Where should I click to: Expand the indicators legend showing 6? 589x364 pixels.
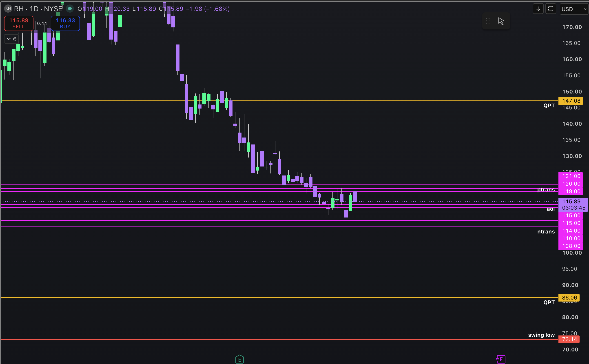pyautogui.click(x=11, y=39)
